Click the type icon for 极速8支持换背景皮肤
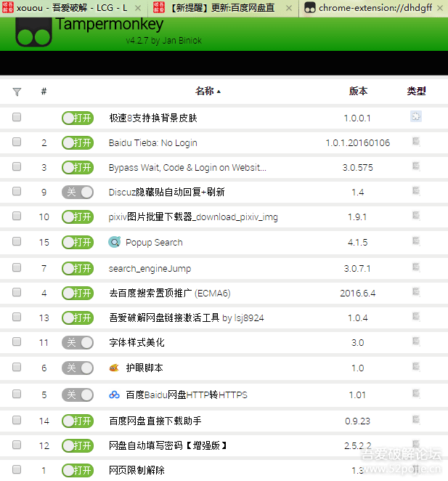The width and height of the screenshot is (448, 481). [x=416, y=116]
